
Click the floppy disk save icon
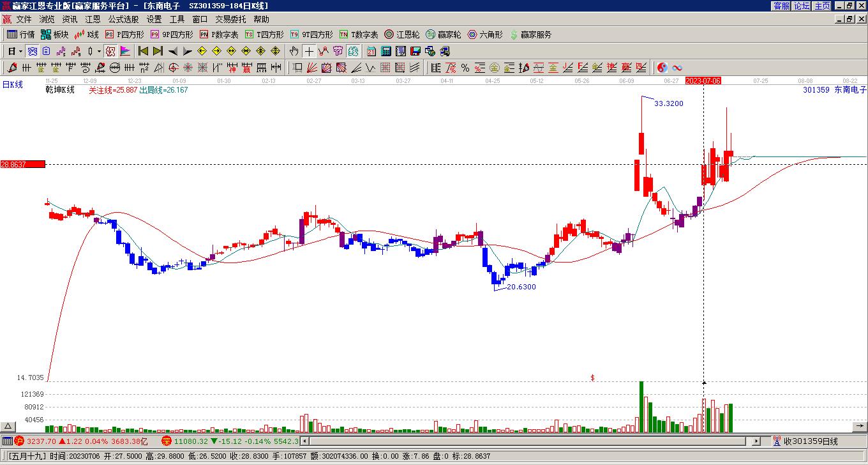pyautogui.click(x=415, y=51)
